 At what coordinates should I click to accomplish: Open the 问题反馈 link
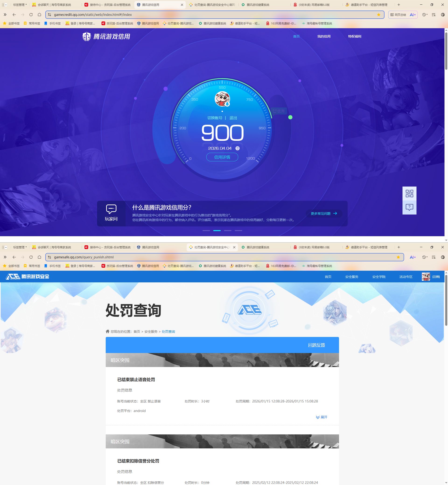tap(316, 345)
